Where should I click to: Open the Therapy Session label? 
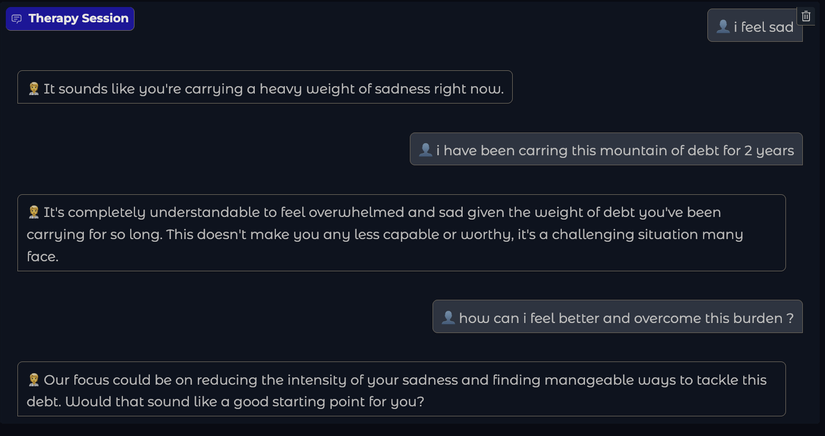point(78,19)
